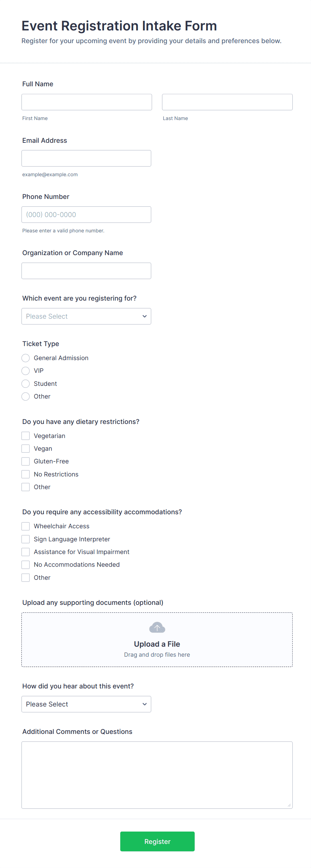Select the VIP radio button
The image size is (311, 868).
26,371
